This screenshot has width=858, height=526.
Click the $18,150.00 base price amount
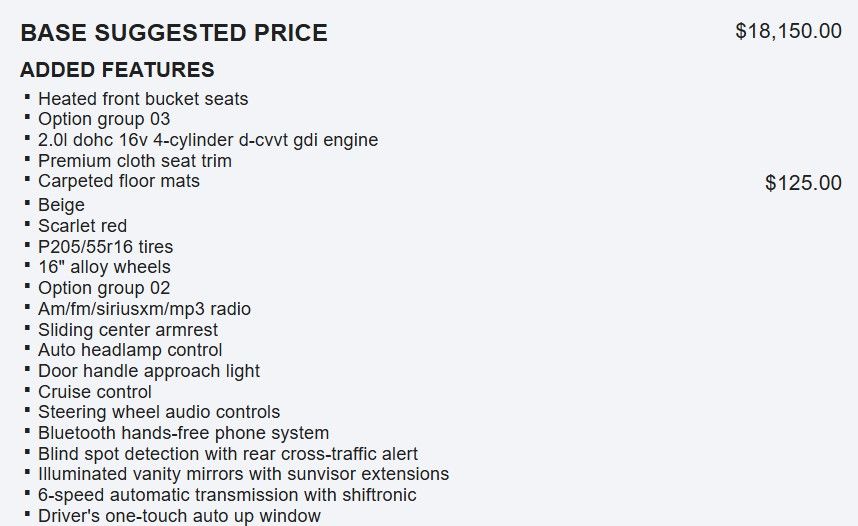pos(788,31)
